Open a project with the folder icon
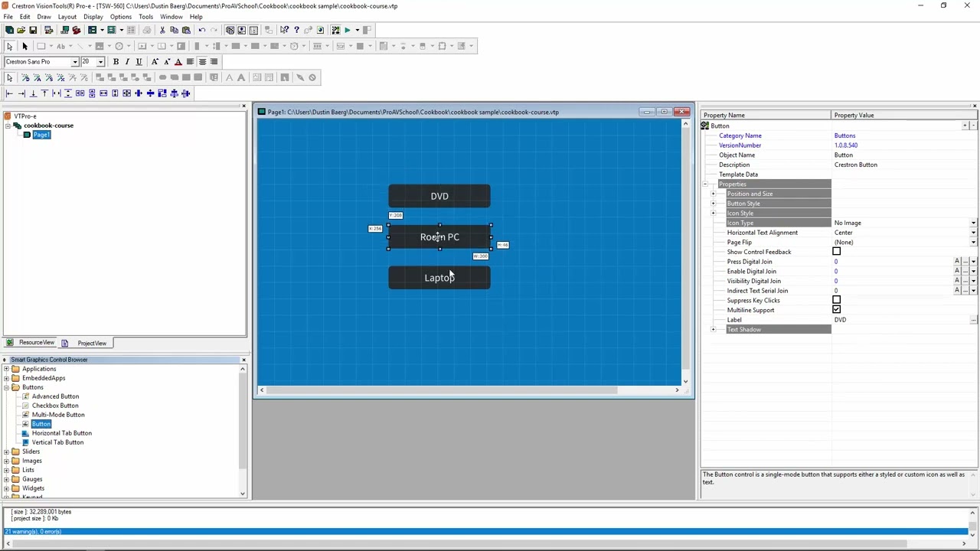This screenshot has width=980, height=551. point(21,30)
